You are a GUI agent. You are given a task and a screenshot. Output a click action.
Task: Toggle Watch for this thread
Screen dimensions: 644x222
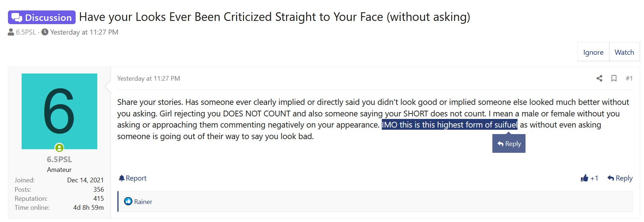(624, 52)
